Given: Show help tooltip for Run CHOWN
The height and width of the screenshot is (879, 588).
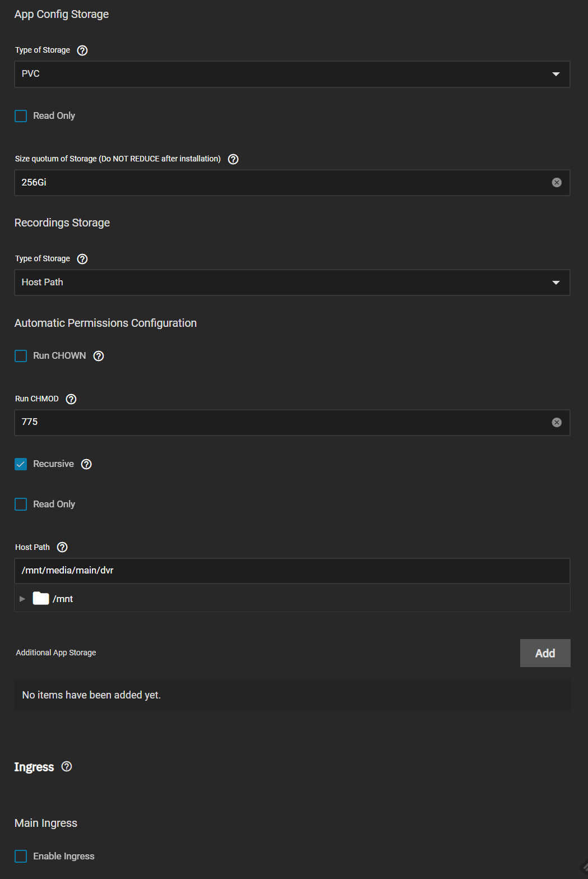Looking at the screenshot, I should pyautogui.click(x=99, y=356).
